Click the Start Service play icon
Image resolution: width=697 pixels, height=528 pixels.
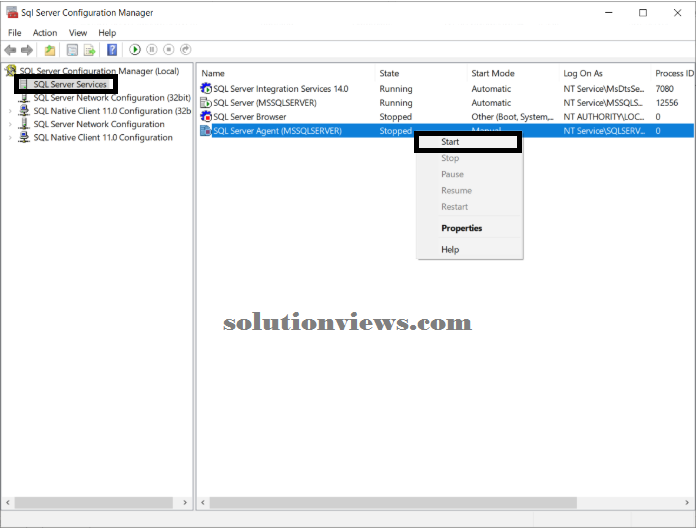click(x=135, y=50)
